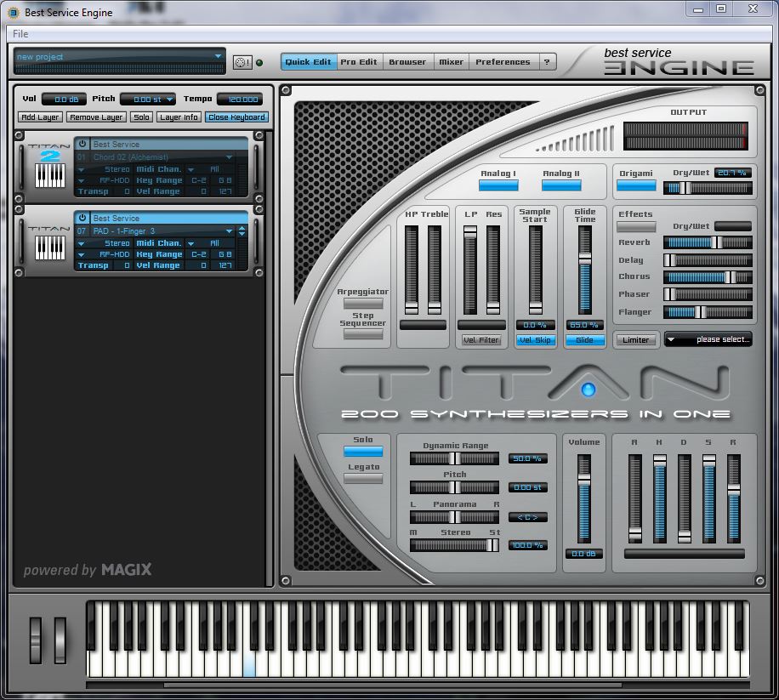Switch to the Pro Edit tab
The image size is (779, 700).
[x=359, y=62]
